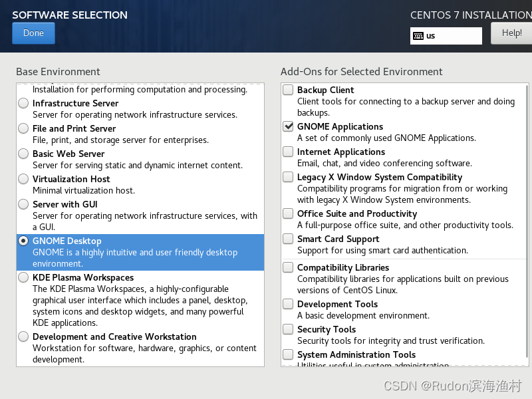Select GNOME Desktop radio button
Screen dimensions: 532x399
coord(23,241)
